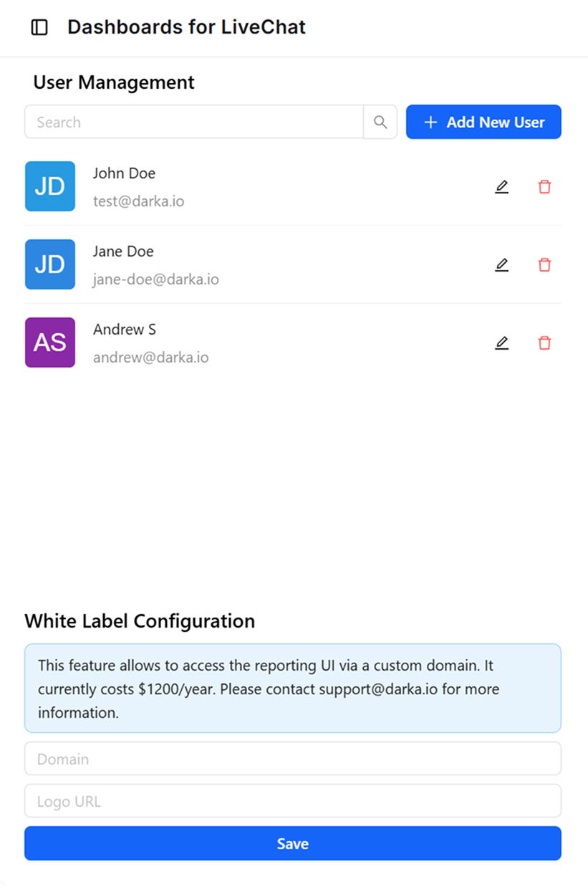Image resolution: width=588 pixels, height=887 pixels.
Task: Click Andrew S's purple AS avatar
Action: point(49,342)
